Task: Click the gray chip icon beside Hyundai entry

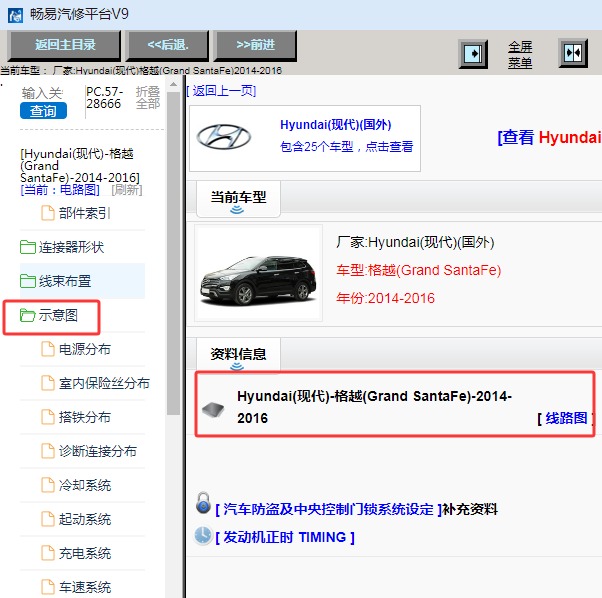Action: (x=213, y=409)
